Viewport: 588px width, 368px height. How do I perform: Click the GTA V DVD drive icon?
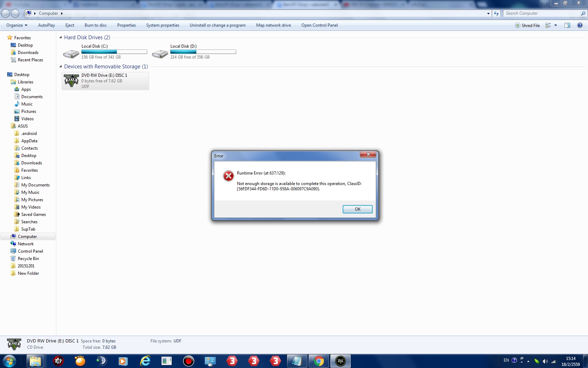tap(71, 81)
